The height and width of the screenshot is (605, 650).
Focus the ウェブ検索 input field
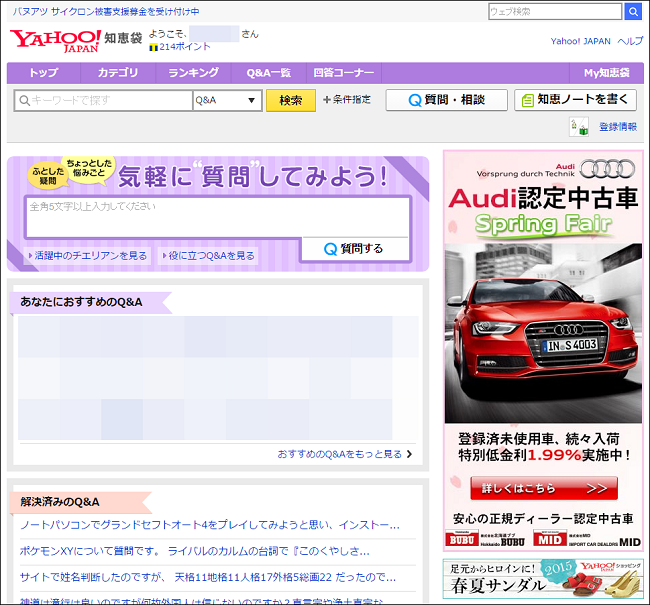(x=555, y=12)
